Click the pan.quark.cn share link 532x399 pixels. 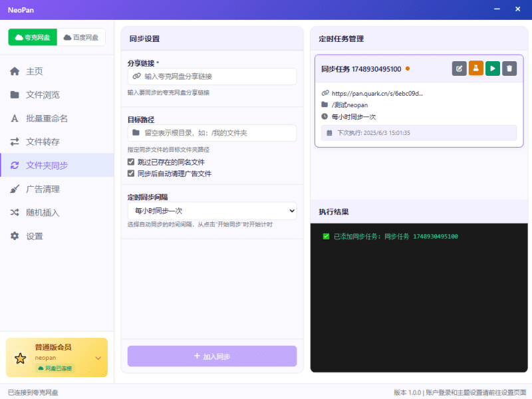[x=376, y=93]
